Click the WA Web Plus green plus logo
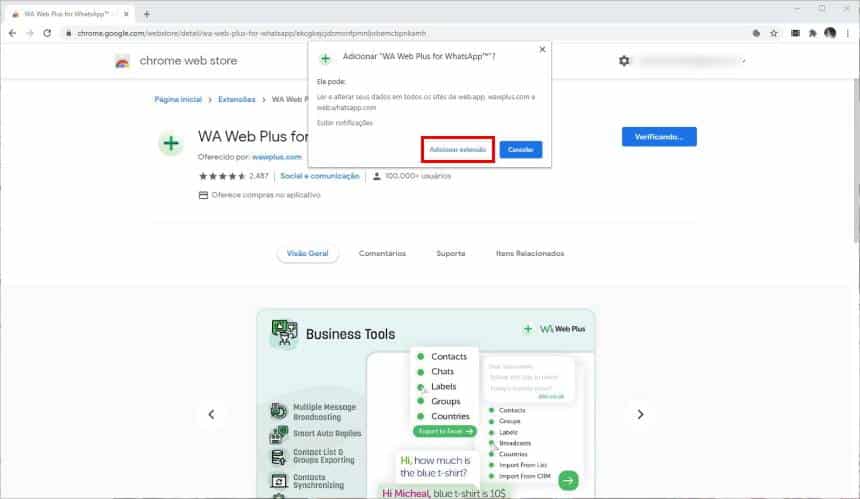 click(171, 144)
